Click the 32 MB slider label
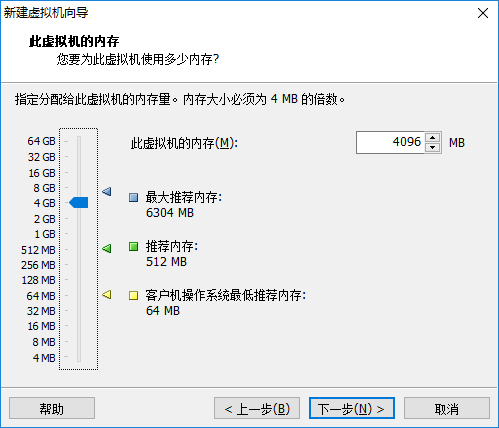 (41, 311)
